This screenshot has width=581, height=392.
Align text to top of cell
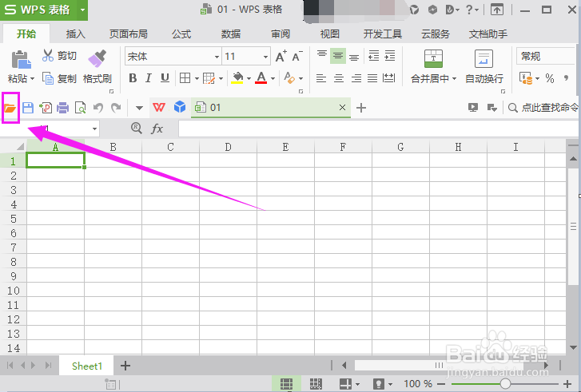(321, 56)
